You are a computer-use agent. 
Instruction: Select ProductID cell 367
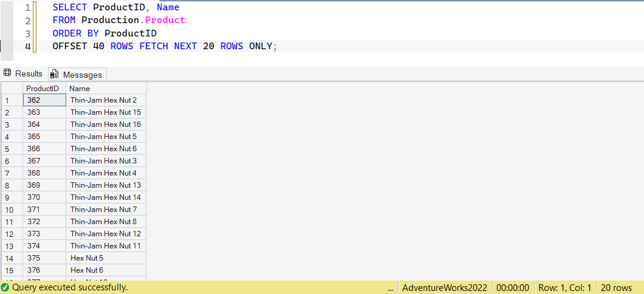[44, 160]
